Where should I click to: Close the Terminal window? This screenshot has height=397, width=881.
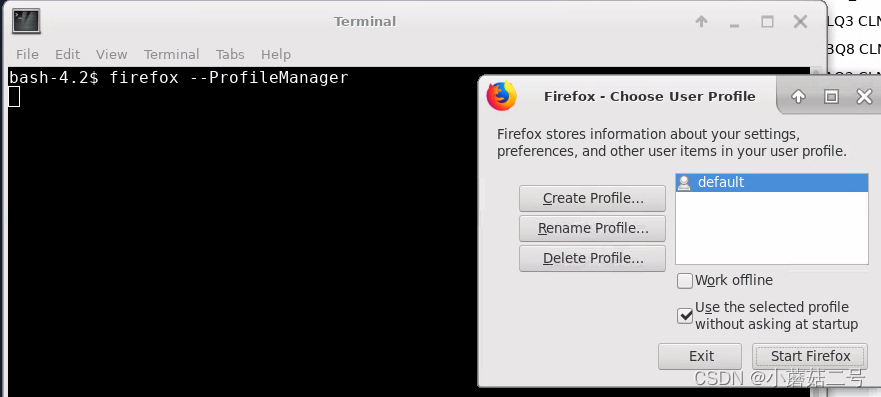tap(800, 22)
